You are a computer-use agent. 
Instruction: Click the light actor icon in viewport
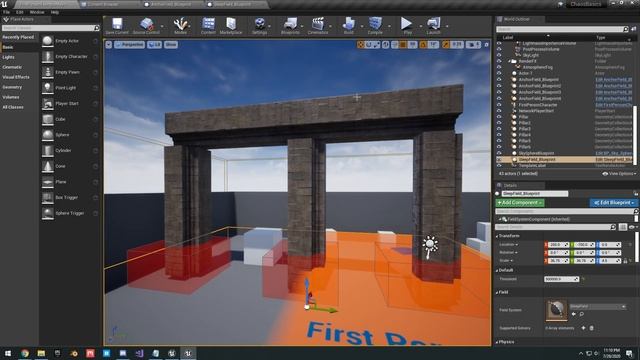point(430,247)
